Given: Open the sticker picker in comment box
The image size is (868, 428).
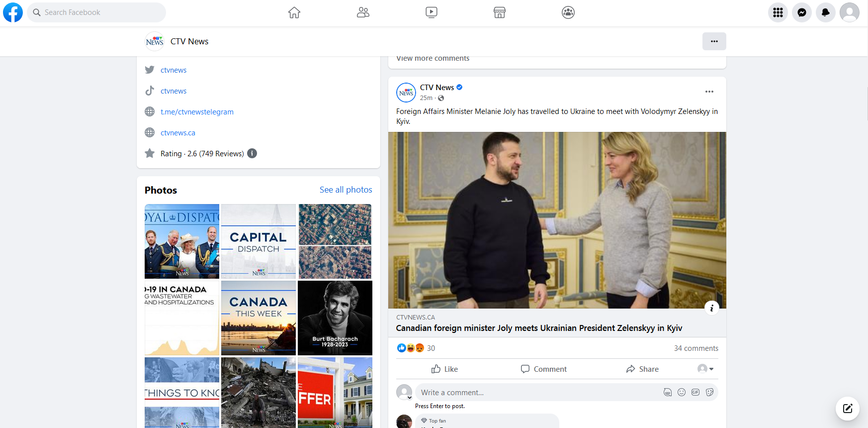Looking at the screenshot, I should 709,392.
